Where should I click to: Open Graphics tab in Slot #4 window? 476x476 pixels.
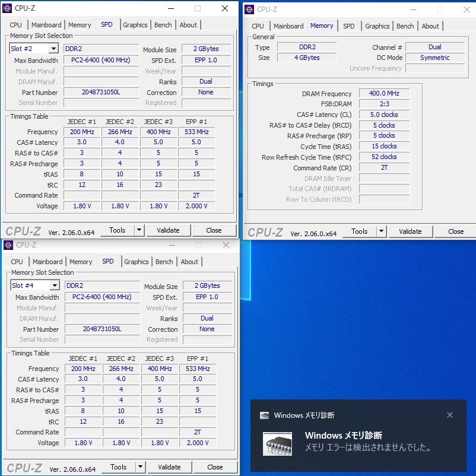pos(137,262)
